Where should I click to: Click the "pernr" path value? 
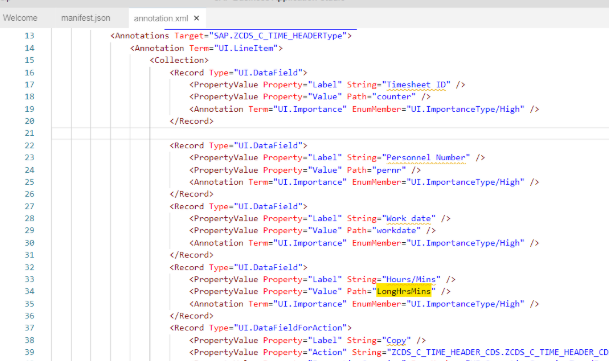[x=389, y=170]
